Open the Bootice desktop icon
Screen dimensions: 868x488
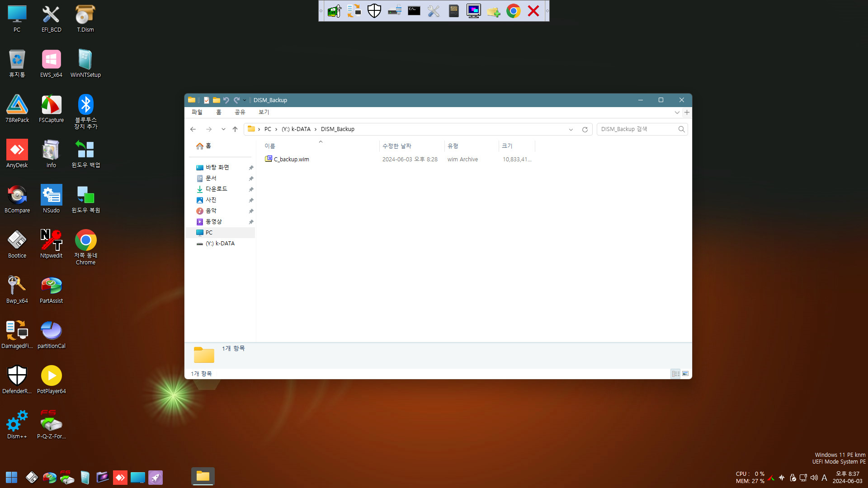tap(17, 244)
